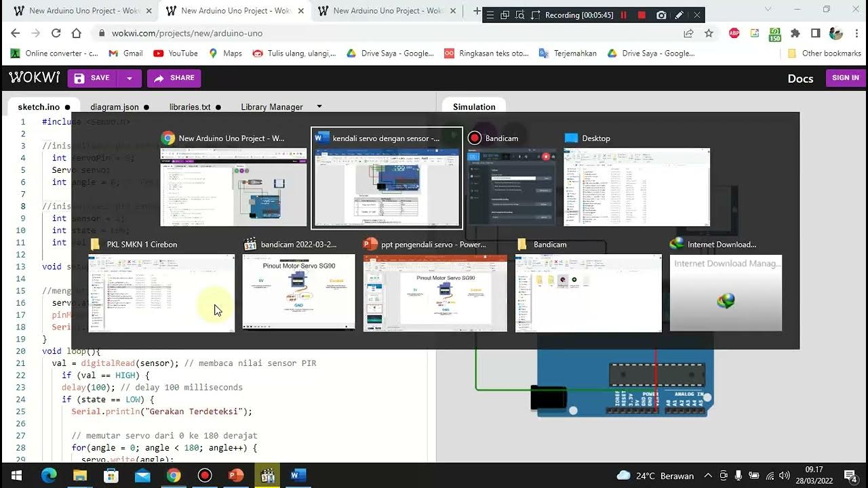This screenshot has width=868, height=488.
Task: Open Word from the taskbar
Action: pyautogui.click(x=298, y=476)
